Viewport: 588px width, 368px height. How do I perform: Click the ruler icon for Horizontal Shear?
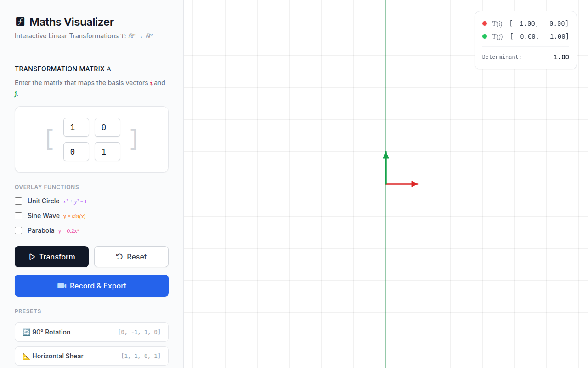point(26,356)
